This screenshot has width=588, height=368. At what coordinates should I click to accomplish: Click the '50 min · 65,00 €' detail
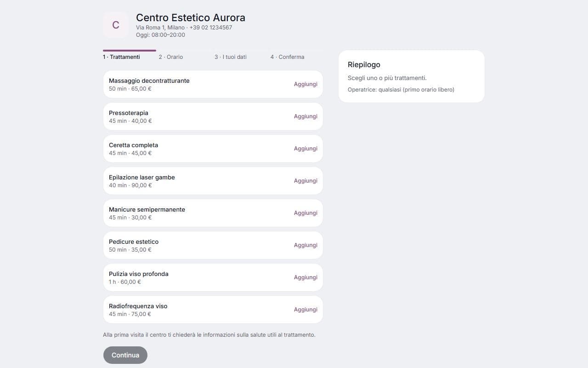point(130,89)
